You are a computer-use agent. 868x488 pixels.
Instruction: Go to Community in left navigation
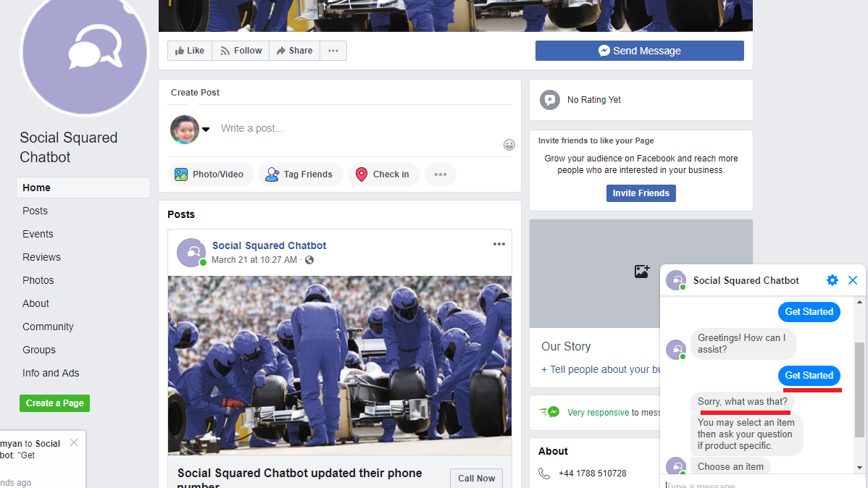[x=48, y=327]
